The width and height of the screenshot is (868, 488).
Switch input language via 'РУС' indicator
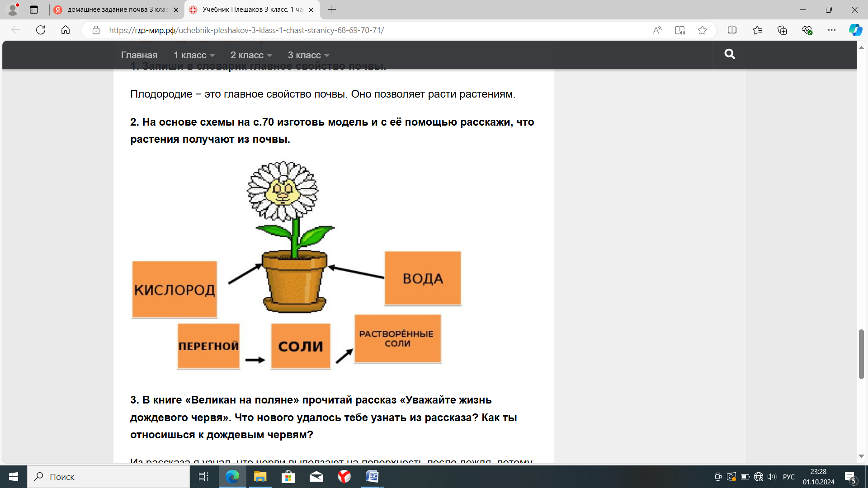[x=789, y=477]
